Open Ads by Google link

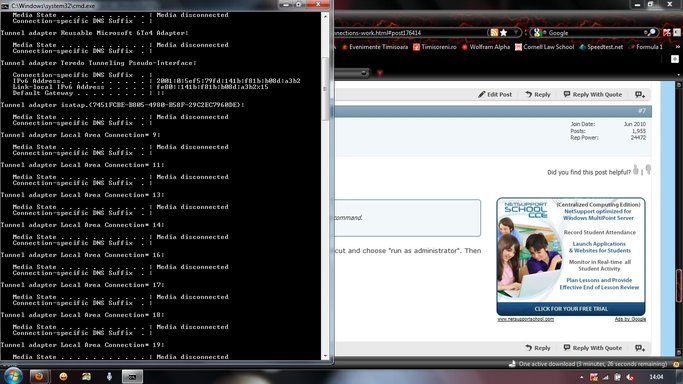pos(630,319)
